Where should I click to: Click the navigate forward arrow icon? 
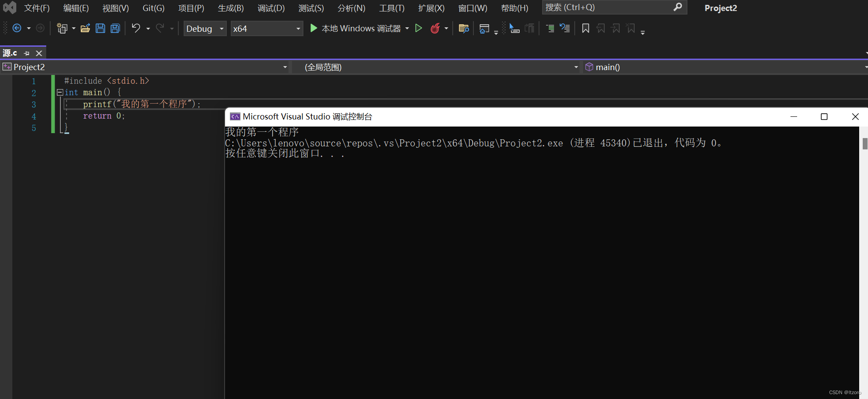[40, 28]
